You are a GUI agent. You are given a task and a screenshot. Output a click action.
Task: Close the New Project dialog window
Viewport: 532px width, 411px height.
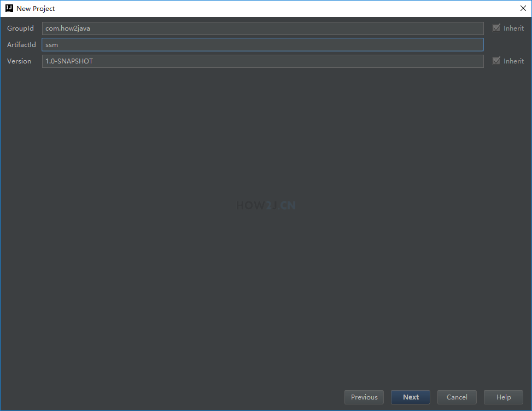pos(523,9)
